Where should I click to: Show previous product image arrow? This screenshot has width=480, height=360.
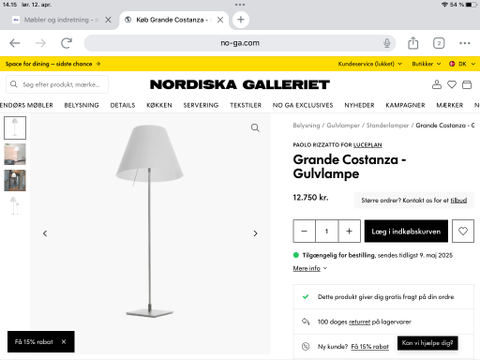(x=45, y=233)
